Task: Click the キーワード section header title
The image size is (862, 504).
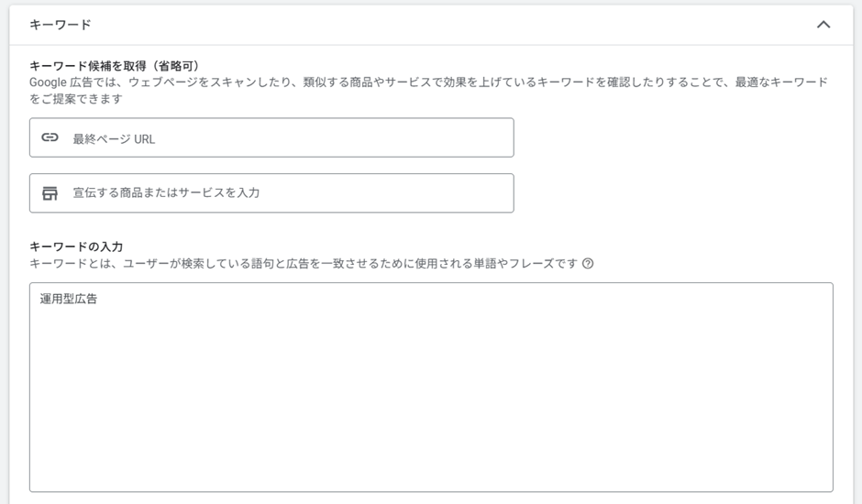Action: click(x=61, y=25)
